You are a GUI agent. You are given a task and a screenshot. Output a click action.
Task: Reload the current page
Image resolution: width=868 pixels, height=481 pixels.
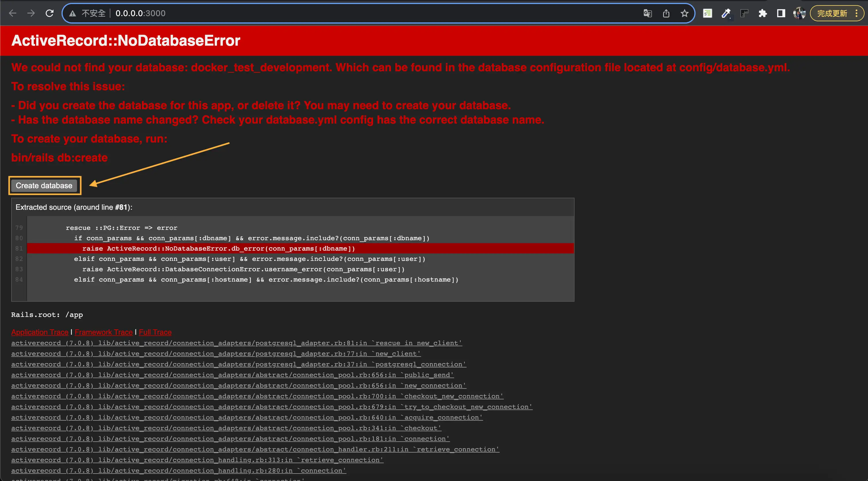(49, 13)
